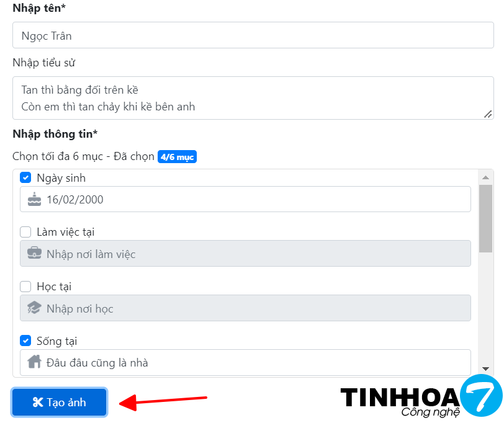Click the Tinhhoa 7 logo circle
The width and height of the screenshot is (504, 423).
click(481, 395)
